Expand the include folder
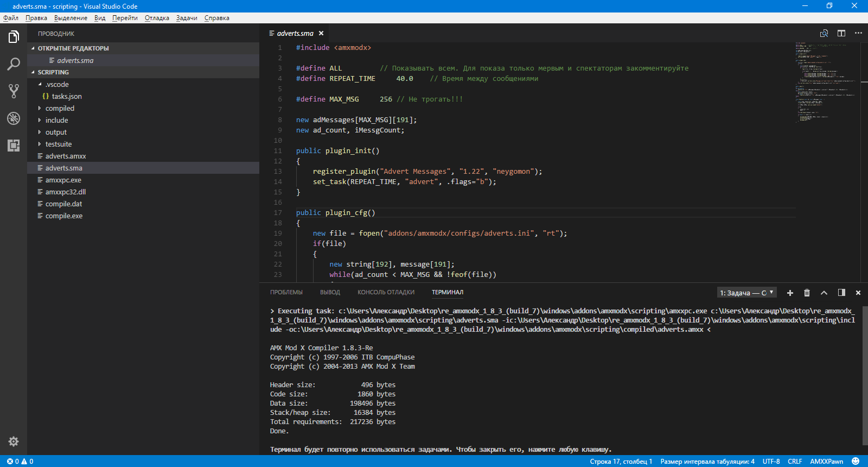Screen dimensions: 868x467 [143, 120]
